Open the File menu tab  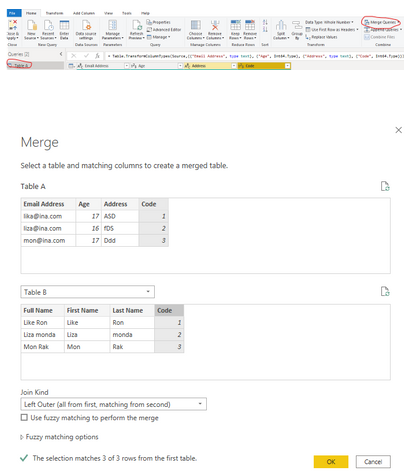click(13, 13)
